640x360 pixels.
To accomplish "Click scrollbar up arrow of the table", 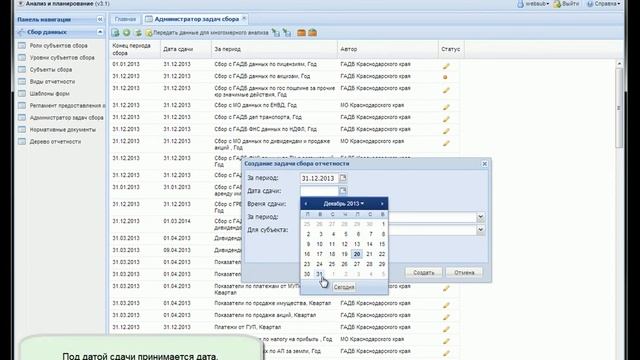I will coord(619,64).
